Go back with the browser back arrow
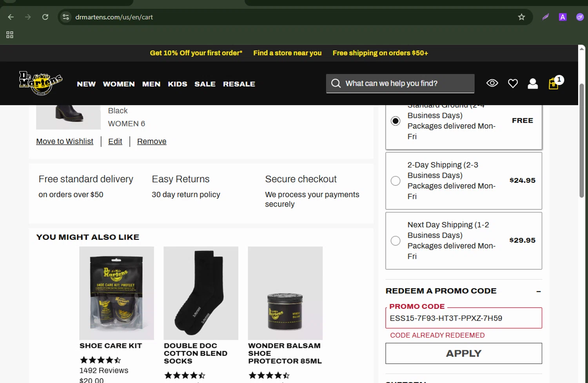This screenshot has height=383, width=588. pos(11,17)
